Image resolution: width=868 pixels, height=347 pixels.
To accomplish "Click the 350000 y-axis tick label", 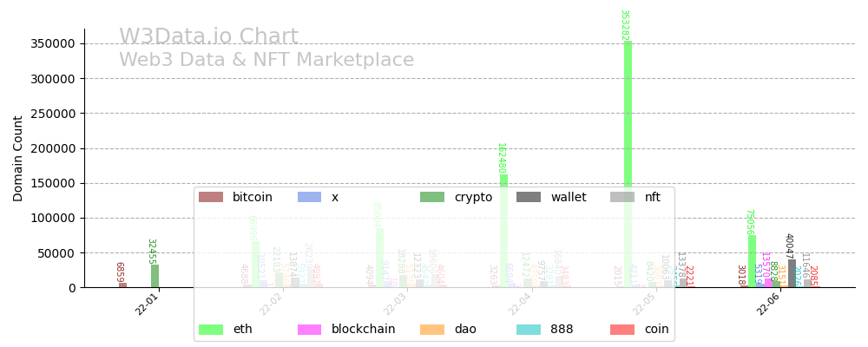I will 51,43.
